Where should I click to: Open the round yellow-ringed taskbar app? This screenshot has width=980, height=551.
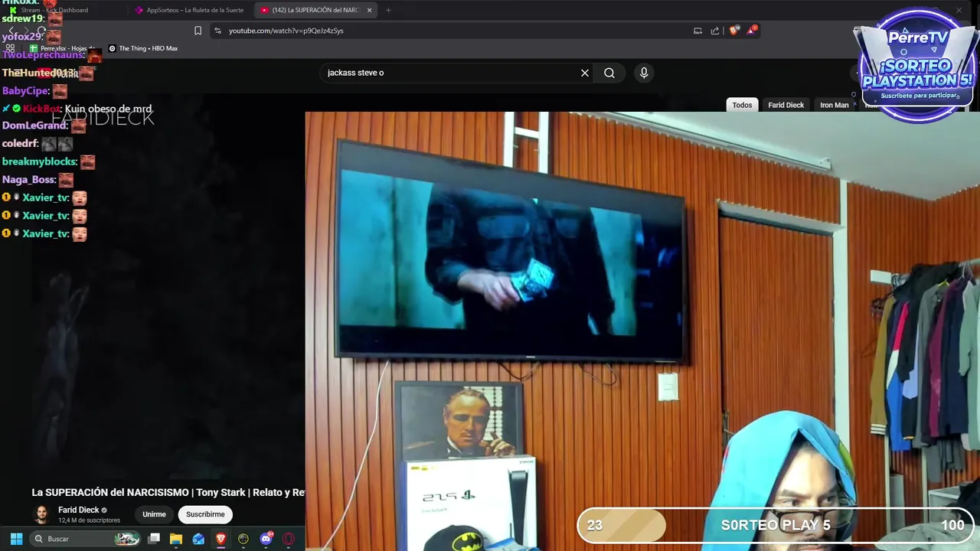pyautogui.click(x=243, y=539)
